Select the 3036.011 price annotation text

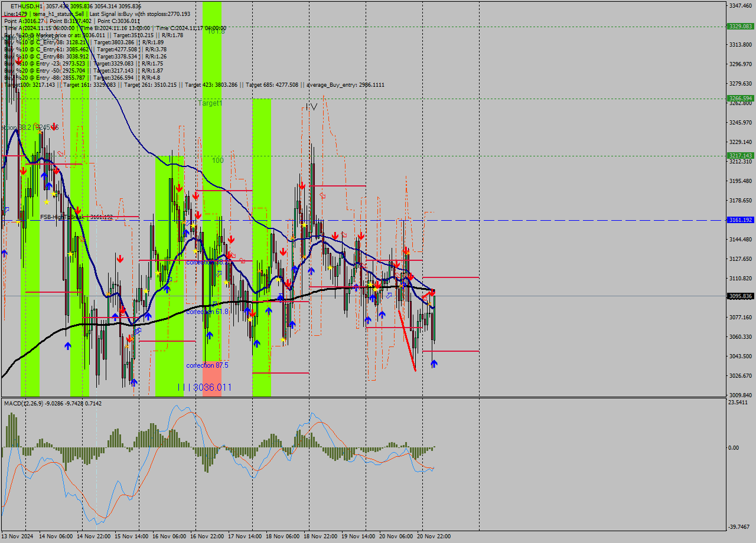tap(211, 387)
